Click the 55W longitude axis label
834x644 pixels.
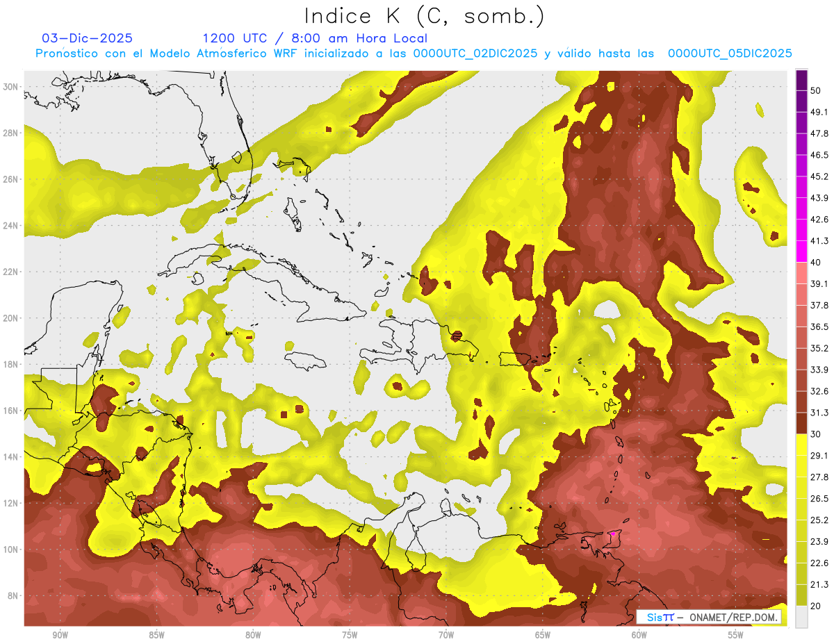point(736,635)
